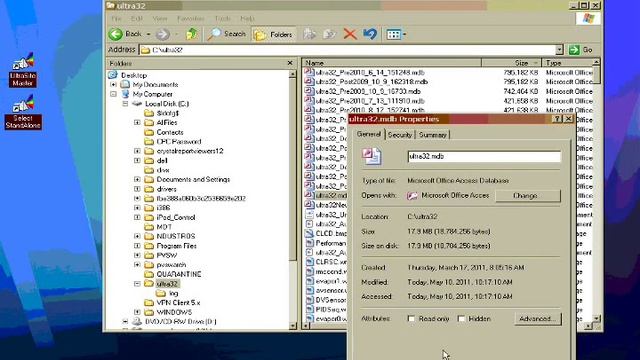
Task: Open the View menu
Action: click(x=160, y=19)
